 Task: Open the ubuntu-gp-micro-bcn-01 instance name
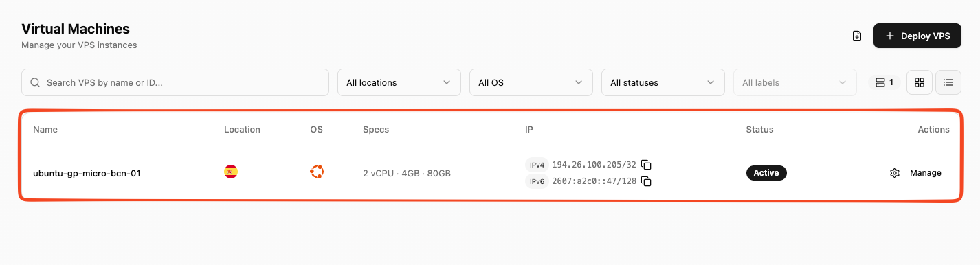pos(87,173)
